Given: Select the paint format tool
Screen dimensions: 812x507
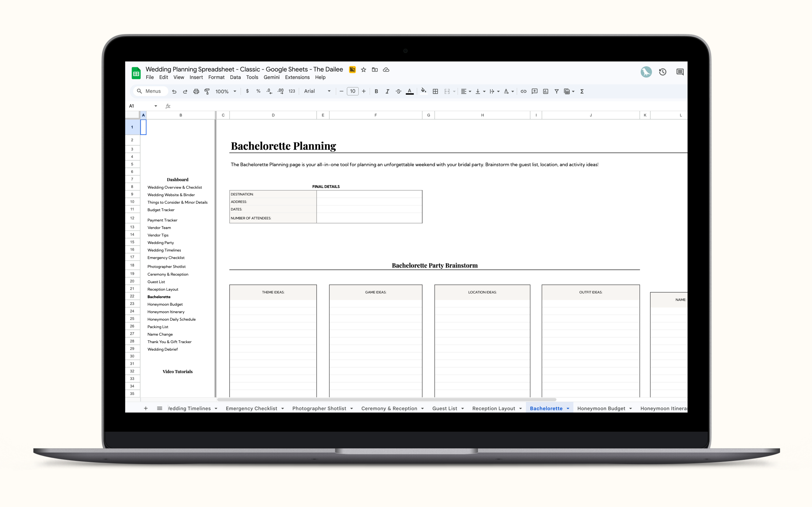Looking at the screenshot, I should click(207, 91).
